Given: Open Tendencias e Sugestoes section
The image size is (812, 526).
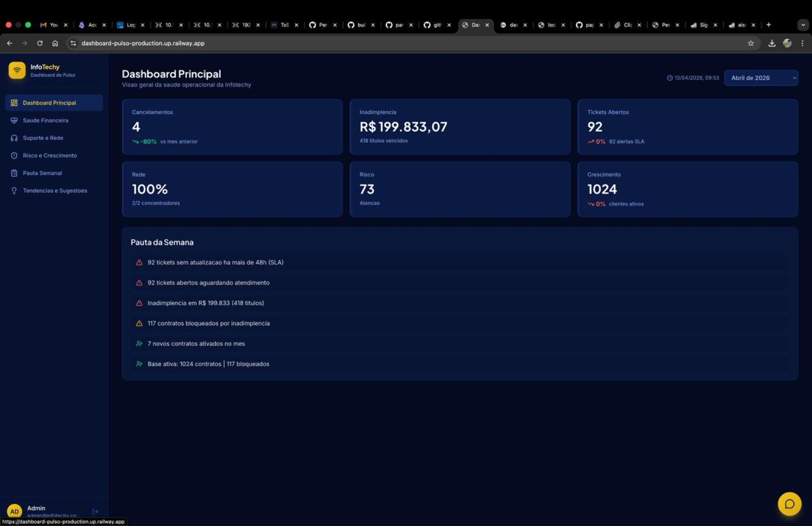Looking at the screenshot, I should pos(54,191).
